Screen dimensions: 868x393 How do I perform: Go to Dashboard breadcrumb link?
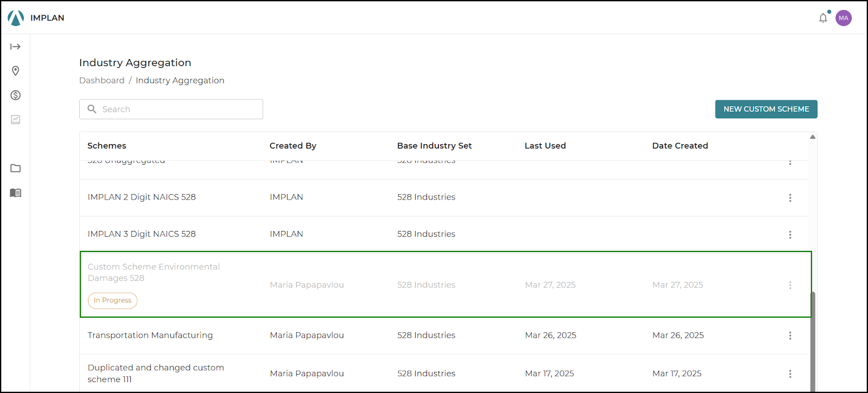coord(102,80)
